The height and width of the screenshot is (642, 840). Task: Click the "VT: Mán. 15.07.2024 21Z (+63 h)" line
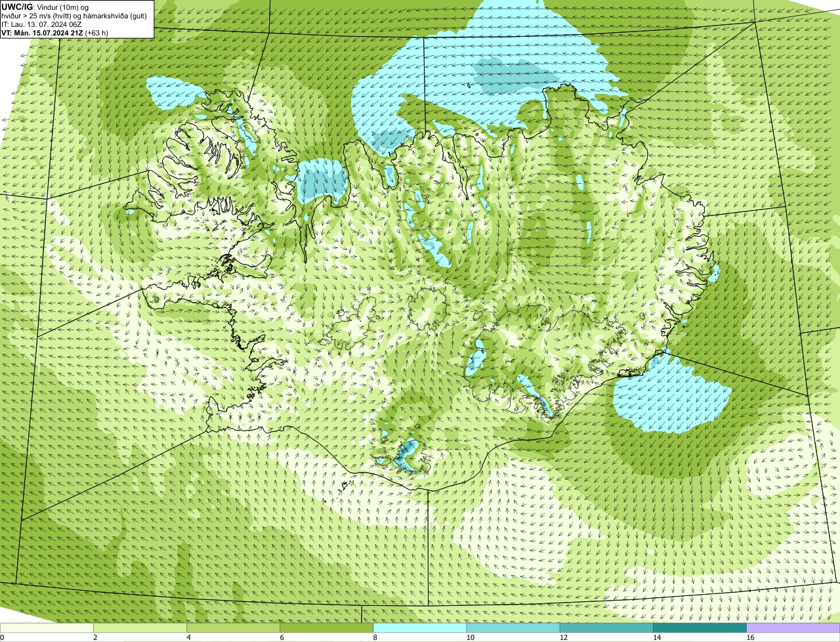(54, 32)
